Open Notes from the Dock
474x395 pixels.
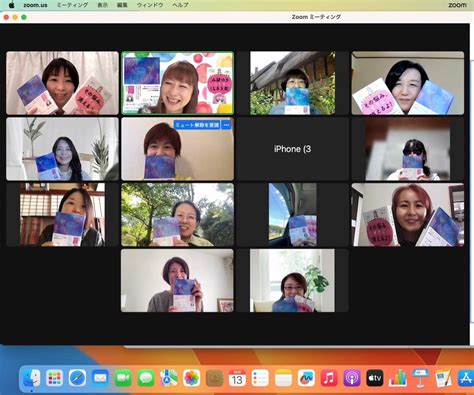[283, 378]
